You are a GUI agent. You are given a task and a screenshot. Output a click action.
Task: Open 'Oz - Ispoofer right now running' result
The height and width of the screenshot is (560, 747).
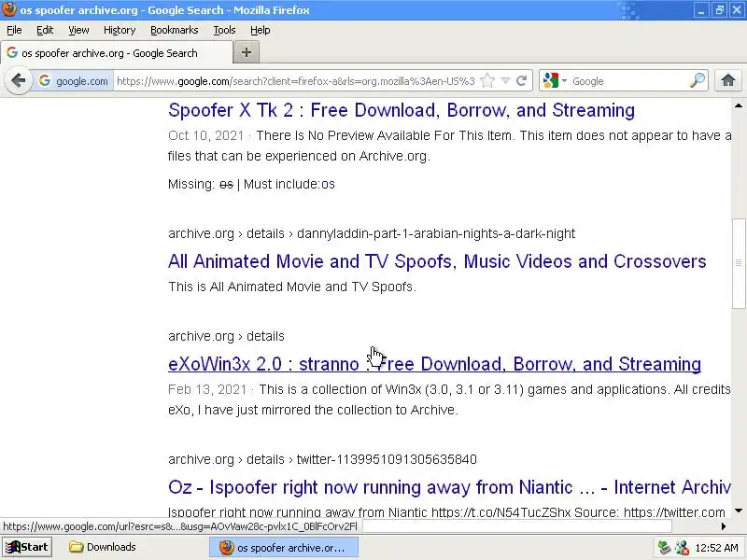click(x=449, y=487)
